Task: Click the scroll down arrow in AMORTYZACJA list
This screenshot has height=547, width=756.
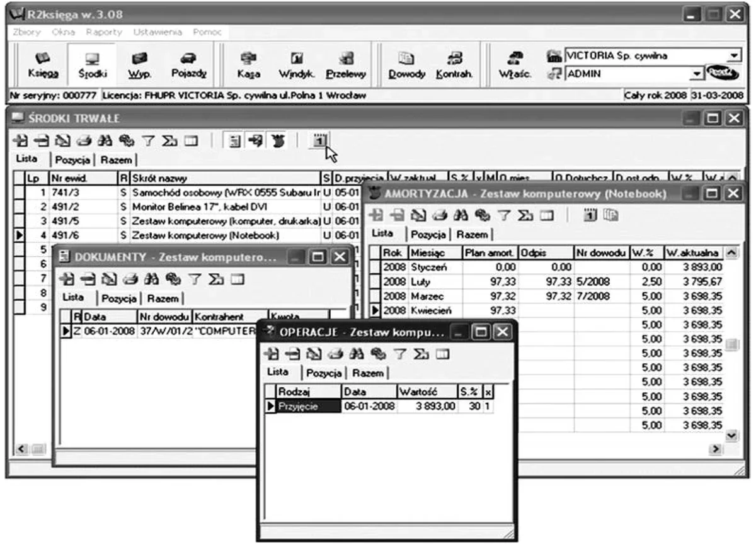Action: point(731,435)
